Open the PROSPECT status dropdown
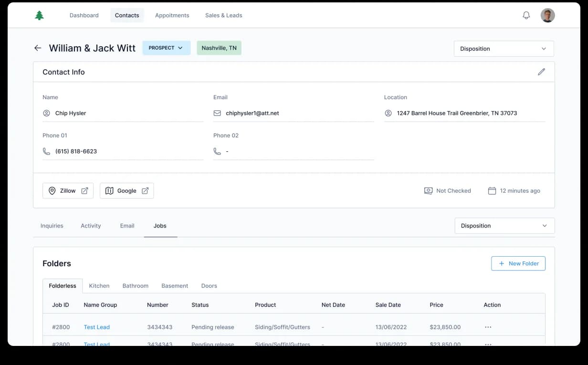The image size is (588, 365). [166, 48]
